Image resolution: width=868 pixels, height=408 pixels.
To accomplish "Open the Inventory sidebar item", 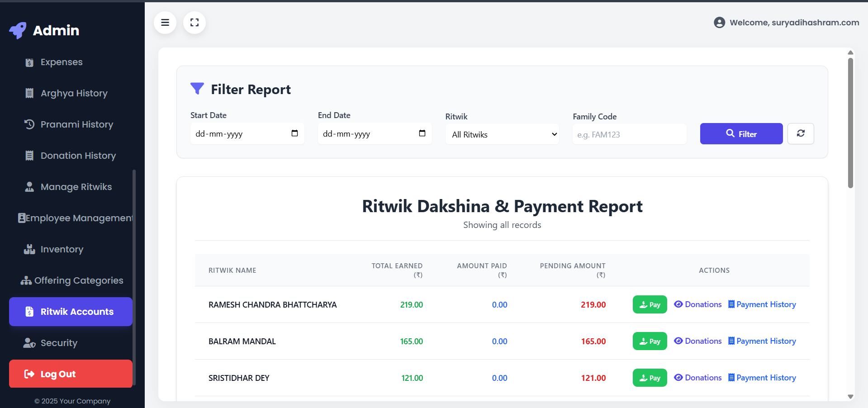I will point(62,249).
